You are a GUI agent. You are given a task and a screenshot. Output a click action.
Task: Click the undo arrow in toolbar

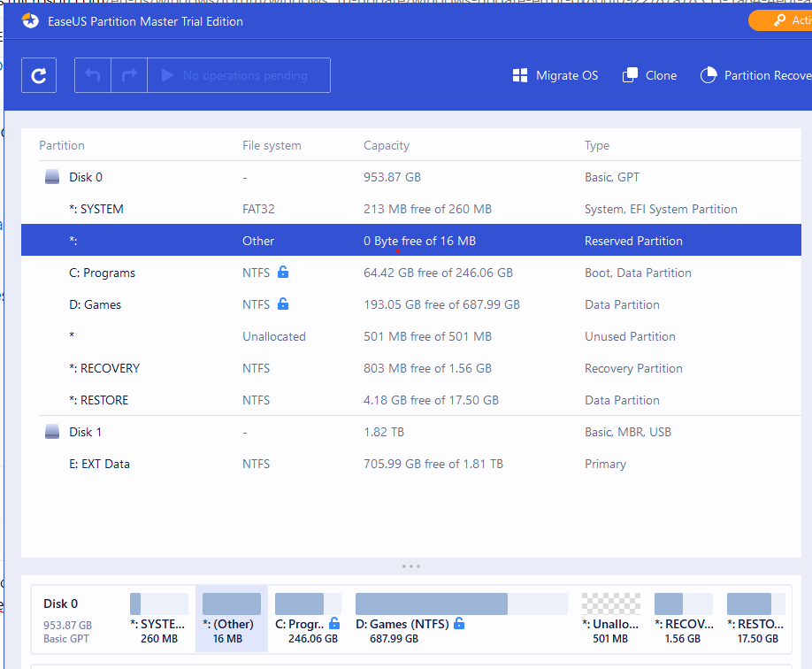coord(93,75)
